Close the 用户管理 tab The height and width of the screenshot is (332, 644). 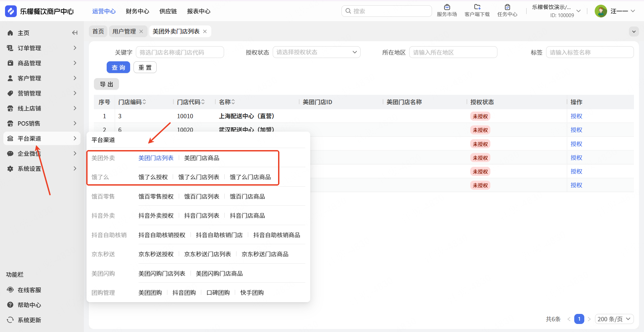(141, 31)
